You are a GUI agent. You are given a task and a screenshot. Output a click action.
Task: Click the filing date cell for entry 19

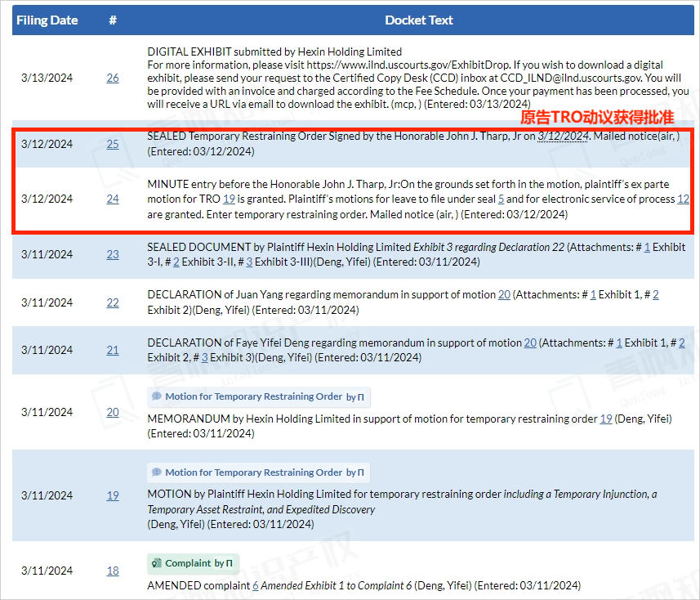click(x=47, y=496)
